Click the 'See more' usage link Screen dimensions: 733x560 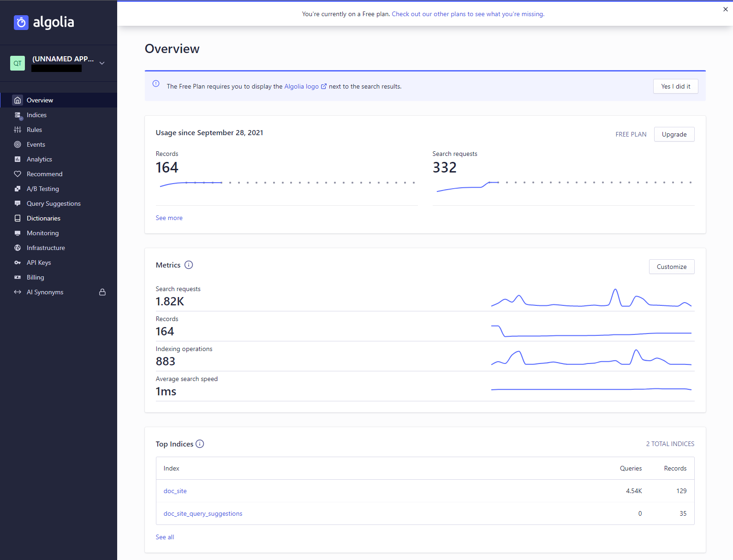pos(169,218)
